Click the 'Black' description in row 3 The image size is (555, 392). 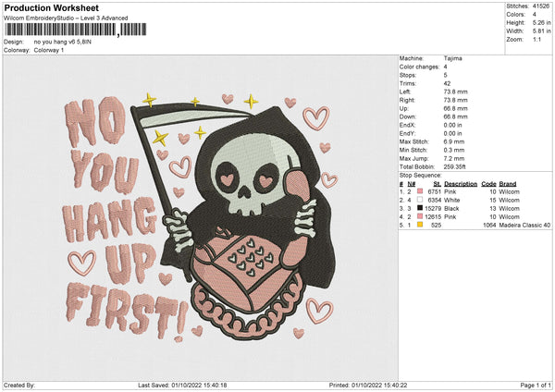point(451,208)
